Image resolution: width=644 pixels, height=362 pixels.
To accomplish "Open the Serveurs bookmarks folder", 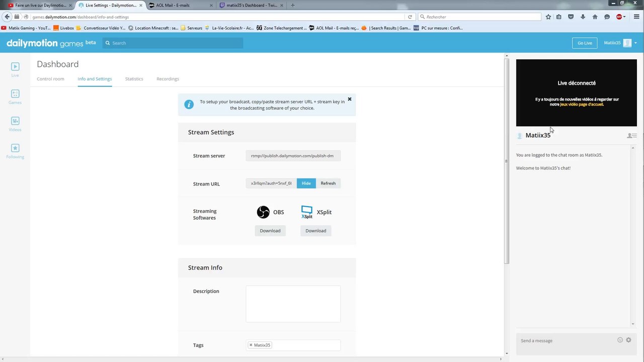I will tap(191, 28).
